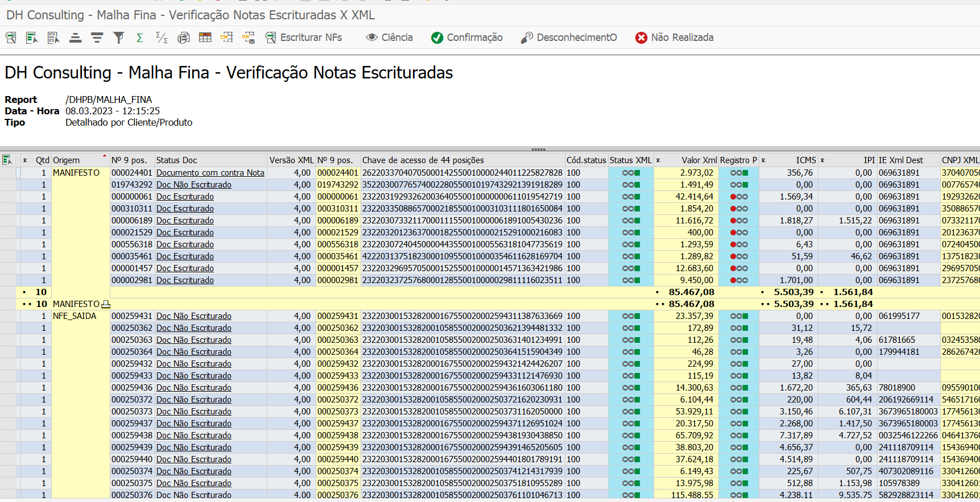Image resolution: width=980 pixels, height=502 pixels.
Task: Open 'Doc Não Escriturado' link for 000259440
Action: click(x=194, y=459)
